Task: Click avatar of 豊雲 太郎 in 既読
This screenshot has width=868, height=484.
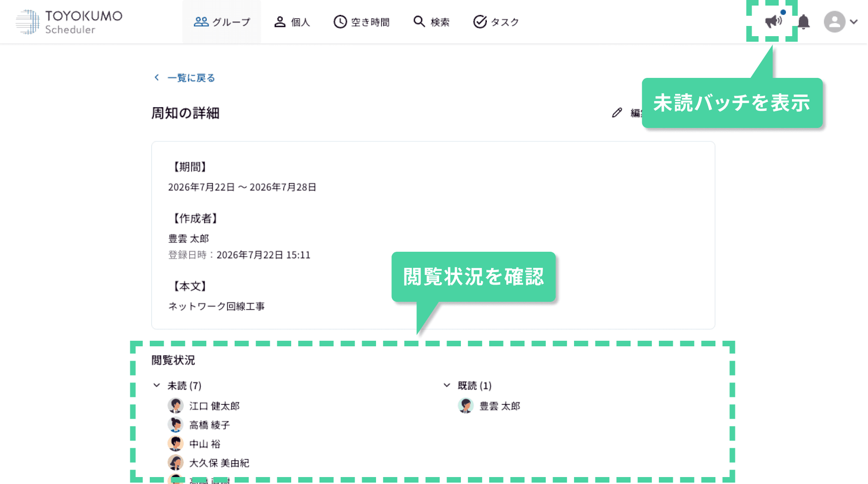Action: (466, 406)
